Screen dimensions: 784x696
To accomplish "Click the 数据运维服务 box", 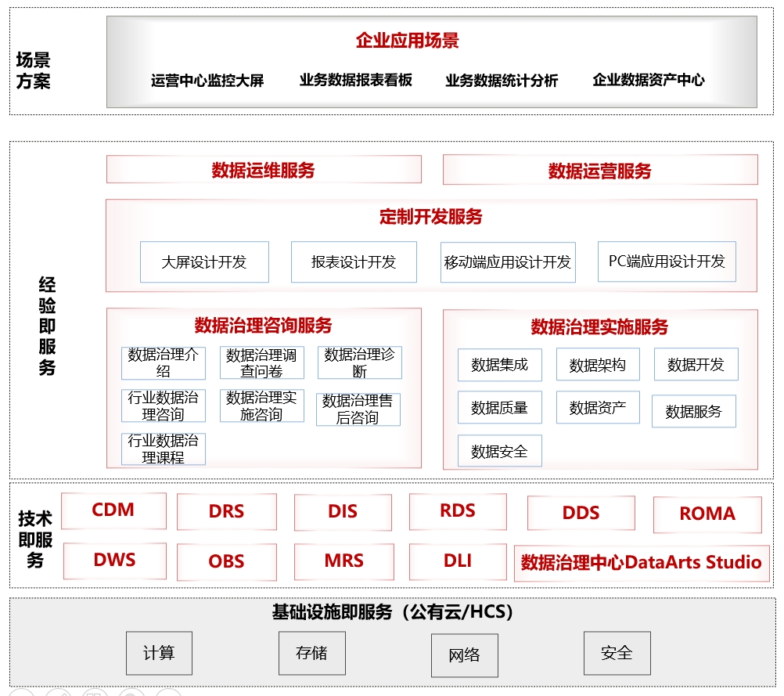I will pyautogui.click(x=264, y=170).
